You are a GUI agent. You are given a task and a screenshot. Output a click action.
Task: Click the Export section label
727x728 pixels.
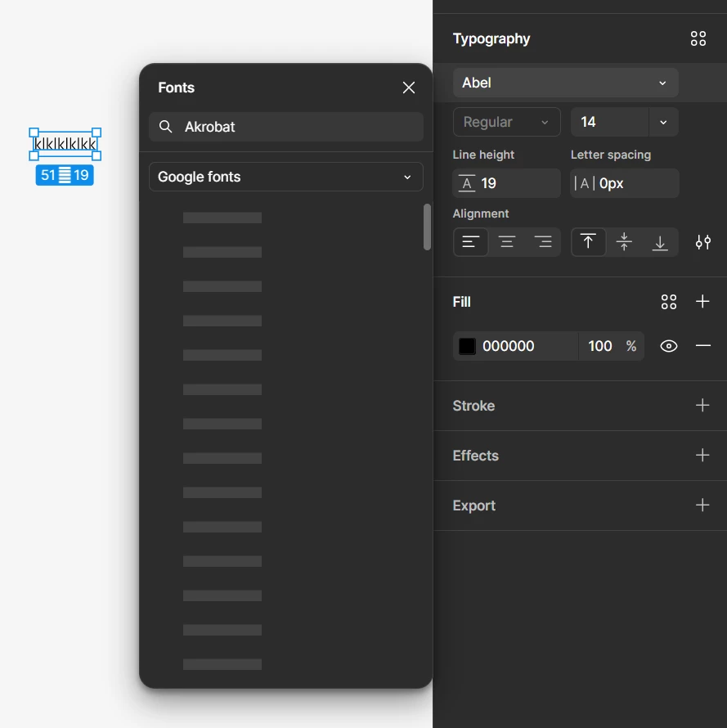[x=474, y=506]
